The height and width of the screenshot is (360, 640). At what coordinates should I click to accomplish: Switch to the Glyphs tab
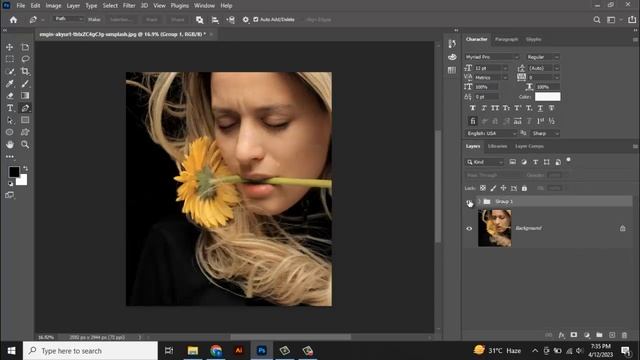click(533, 40)
